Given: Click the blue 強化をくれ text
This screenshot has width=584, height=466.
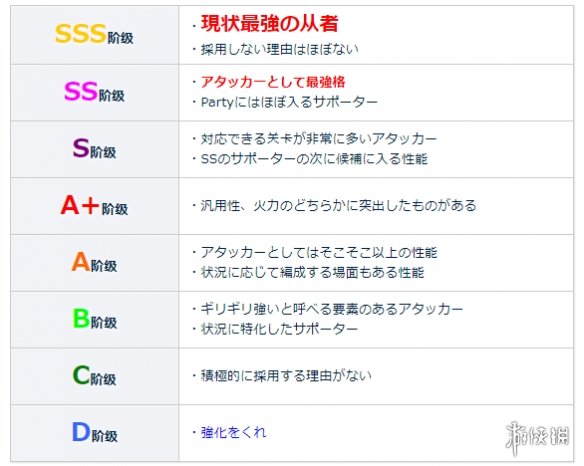Looking at the screenshot, I should click(233, 432).
